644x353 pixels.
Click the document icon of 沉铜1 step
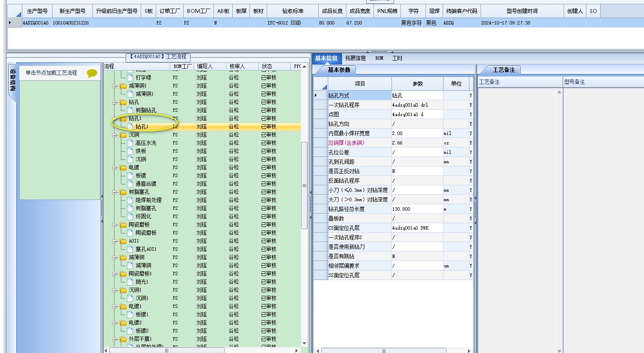tap(130, 298)
